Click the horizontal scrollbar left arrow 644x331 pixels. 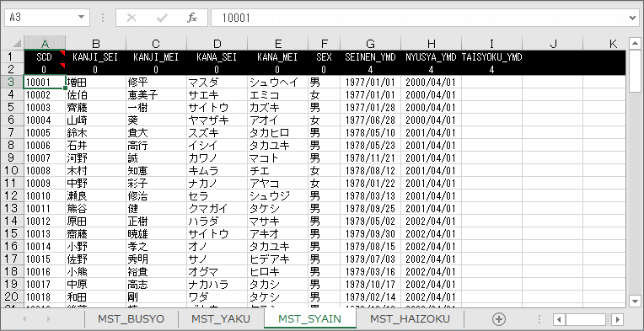[x=560, y=319]
